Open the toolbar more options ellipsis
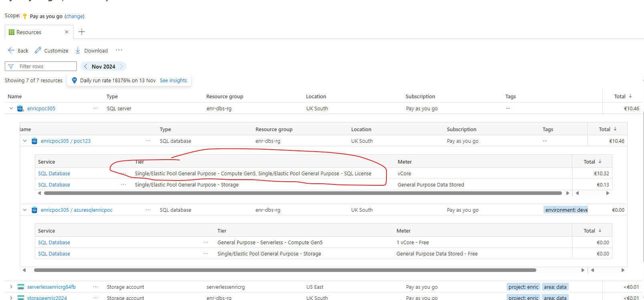This screenshot has height=300, width=644. tap(119, 50)
